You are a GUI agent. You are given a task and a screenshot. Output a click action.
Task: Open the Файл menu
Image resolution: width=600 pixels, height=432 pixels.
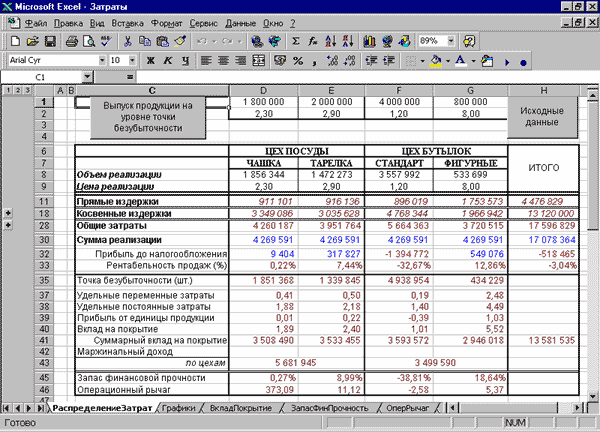coord(36,23)
